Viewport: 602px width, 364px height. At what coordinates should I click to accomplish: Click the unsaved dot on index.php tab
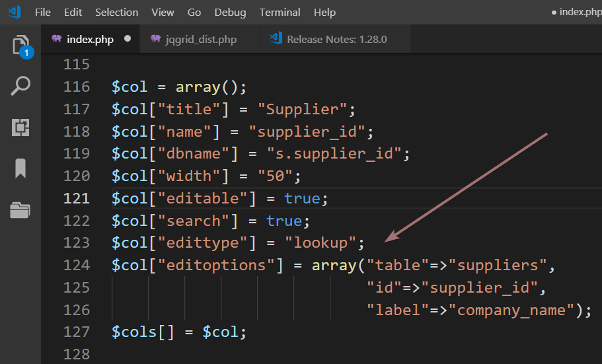(128, 39)
